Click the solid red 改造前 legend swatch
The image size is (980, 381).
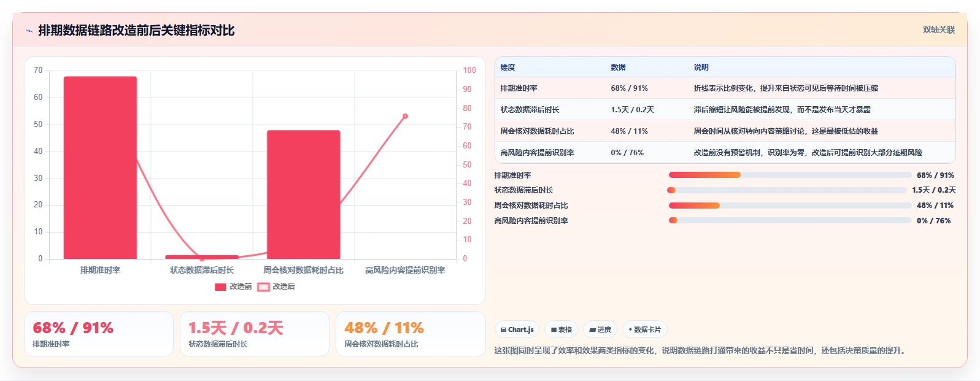(x=220, y=287)
